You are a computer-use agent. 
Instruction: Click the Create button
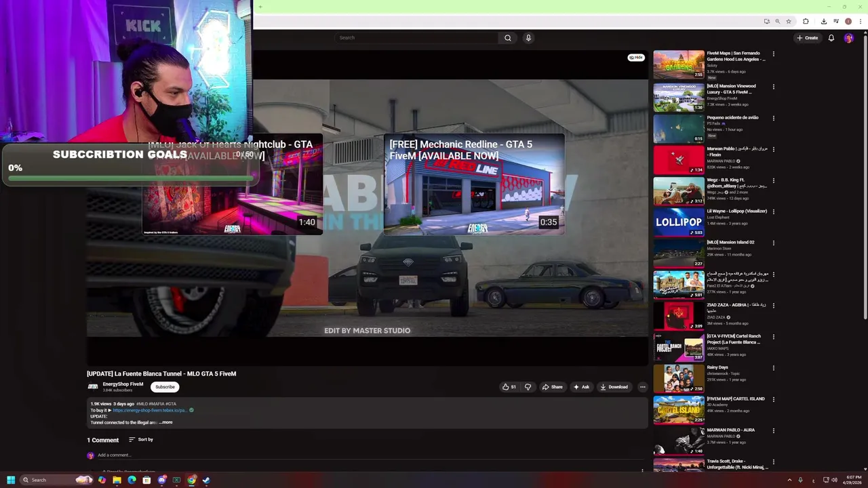click(807, 38)
